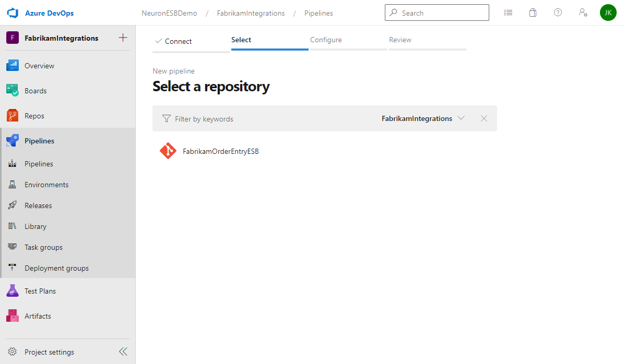Focus the top Search field
This screenshot has width=625, height=364.
pyautogui.click(x=437, y=13)
